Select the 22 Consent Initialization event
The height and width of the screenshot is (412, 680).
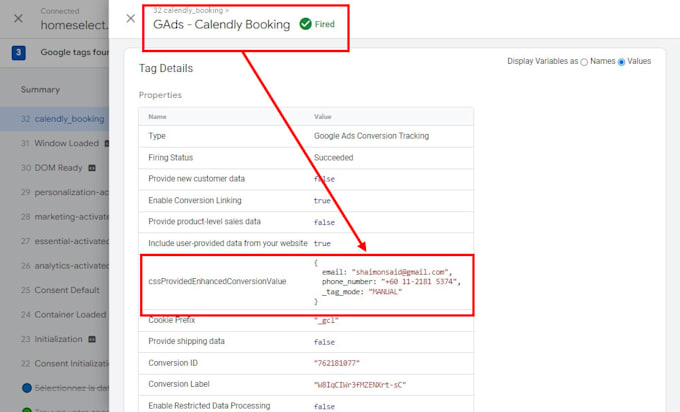point(54,363)
